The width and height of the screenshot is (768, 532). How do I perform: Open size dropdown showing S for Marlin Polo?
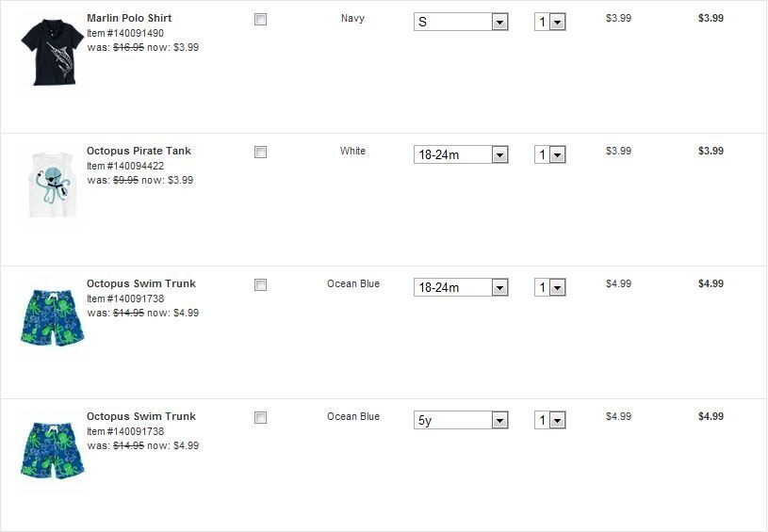(461, 22)
